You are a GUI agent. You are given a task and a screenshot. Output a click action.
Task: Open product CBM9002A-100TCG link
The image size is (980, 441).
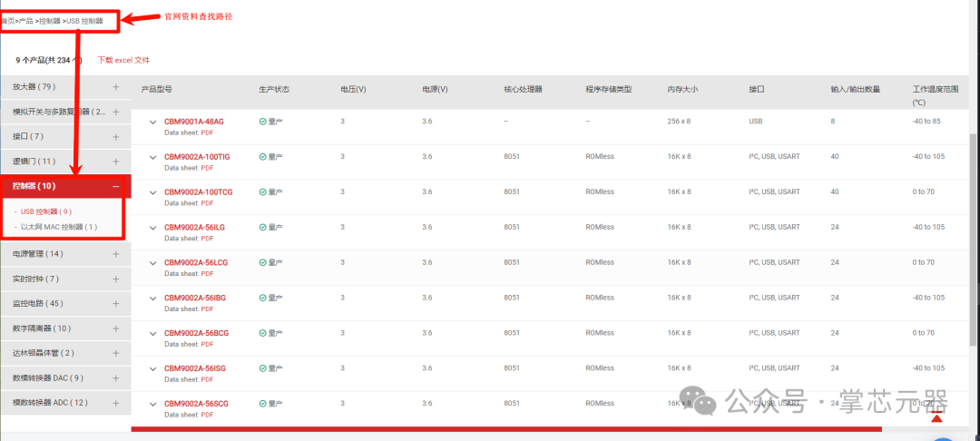[x=198, y=191]
